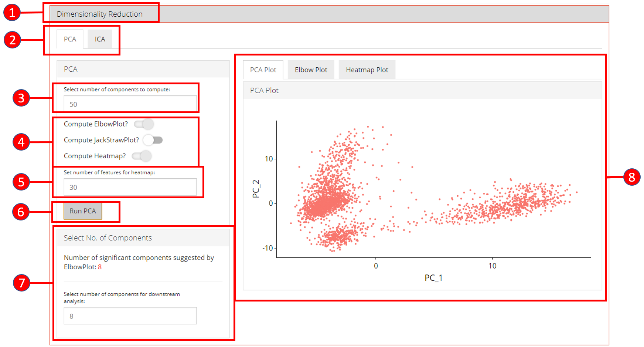Click the PCA Plot panel title bar
The image size is (644, 347).
tap(422, 91)
